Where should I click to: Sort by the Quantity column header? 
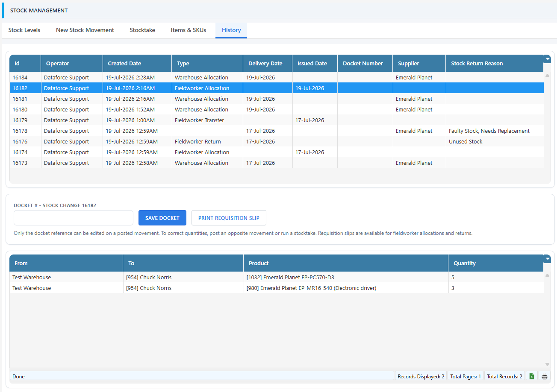pyautogui.click(x=496, y=263)
